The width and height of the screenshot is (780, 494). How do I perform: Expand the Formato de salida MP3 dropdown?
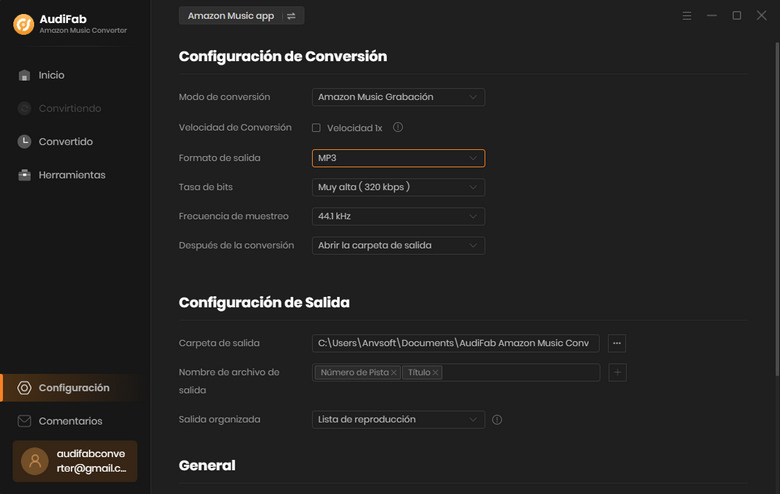pyautogui.click(x=398, y=158)
